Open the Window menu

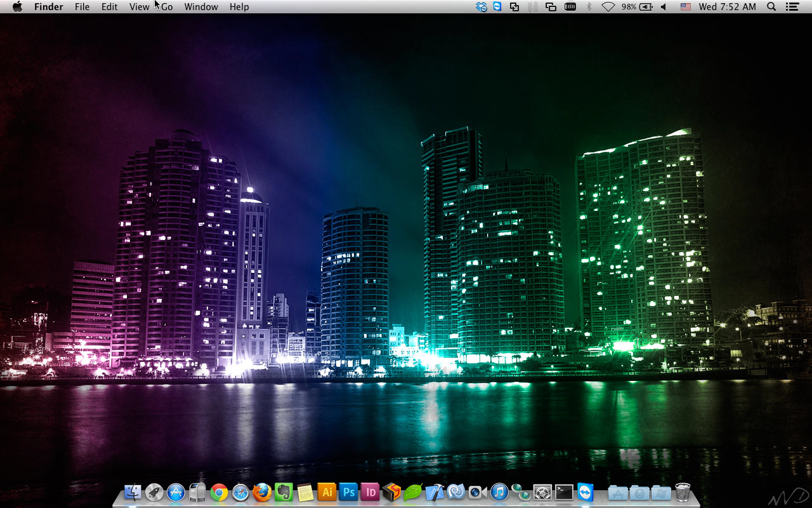201,6
